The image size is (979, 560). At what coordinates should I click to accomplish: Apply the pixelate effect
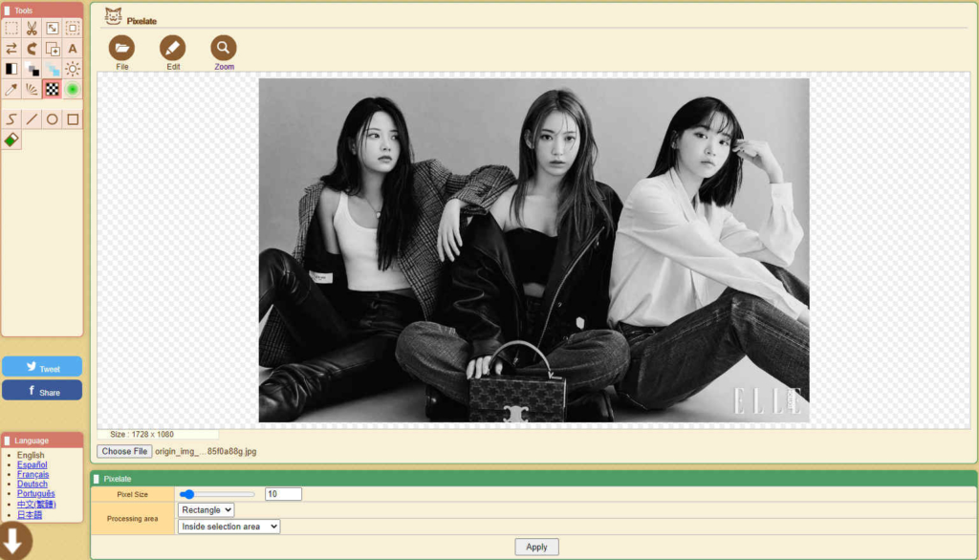[536, 546]
